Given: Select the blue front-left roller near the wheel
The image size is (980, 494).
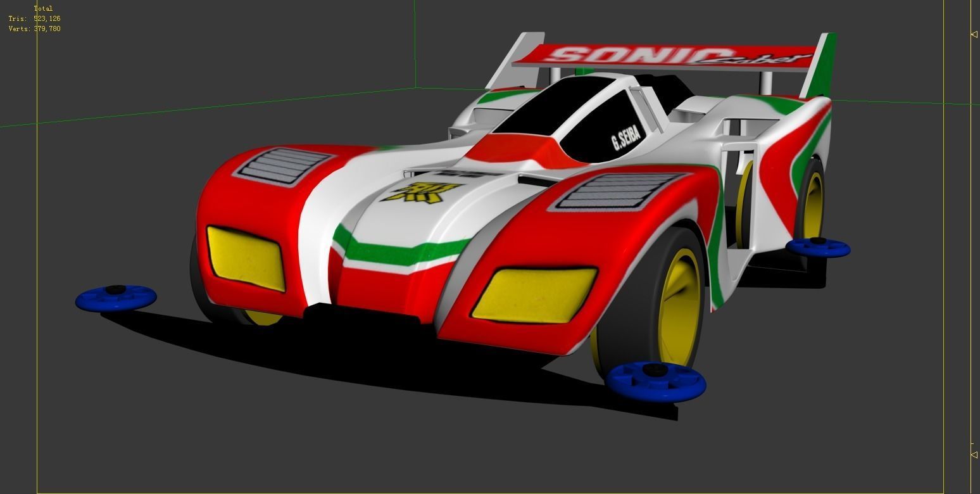Looking at the screenshot, I should tap(656, 381).
